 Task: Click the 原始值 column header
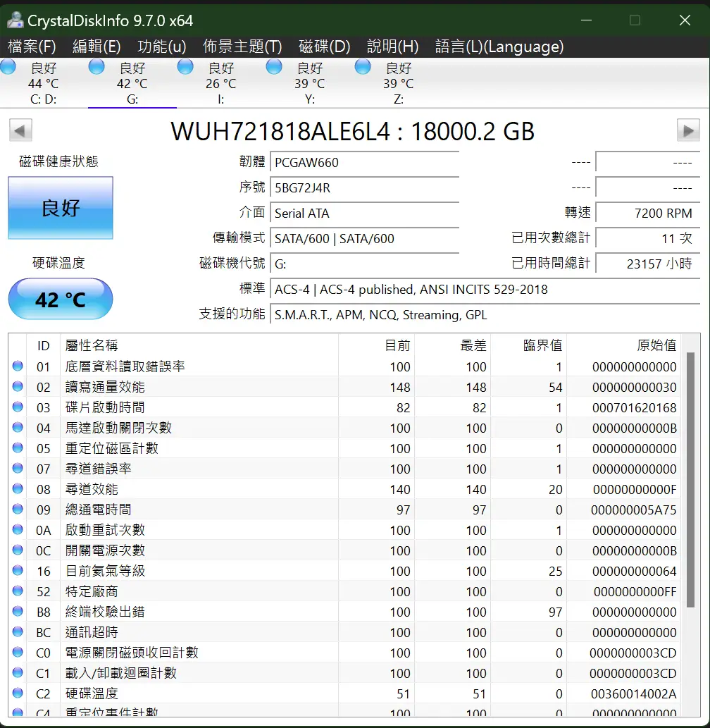coord(623,345)
